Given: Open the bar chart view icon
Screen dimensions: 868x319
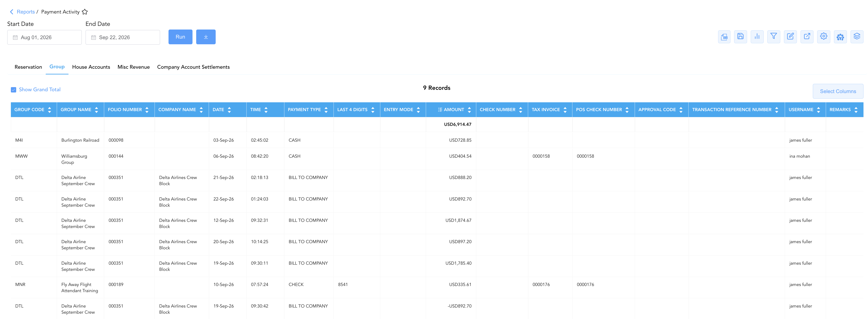Looking at the screenshot, I should pos(757,37).
